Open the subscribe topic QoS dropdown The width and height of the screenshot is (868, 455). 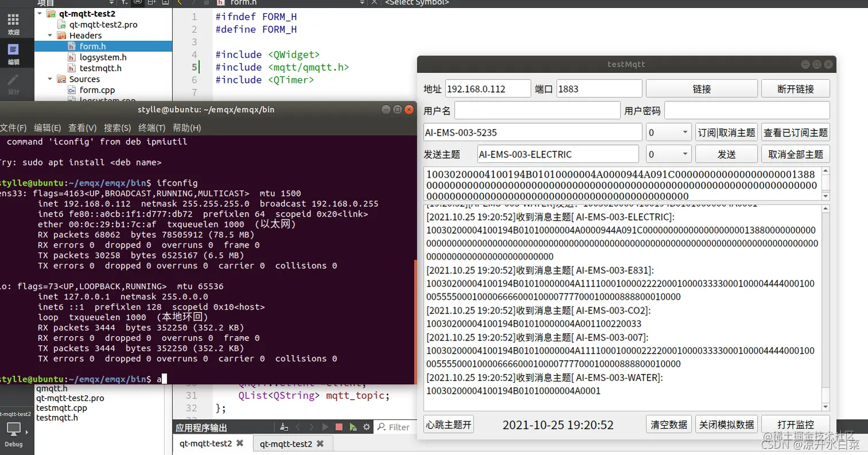tap(669, 132)
